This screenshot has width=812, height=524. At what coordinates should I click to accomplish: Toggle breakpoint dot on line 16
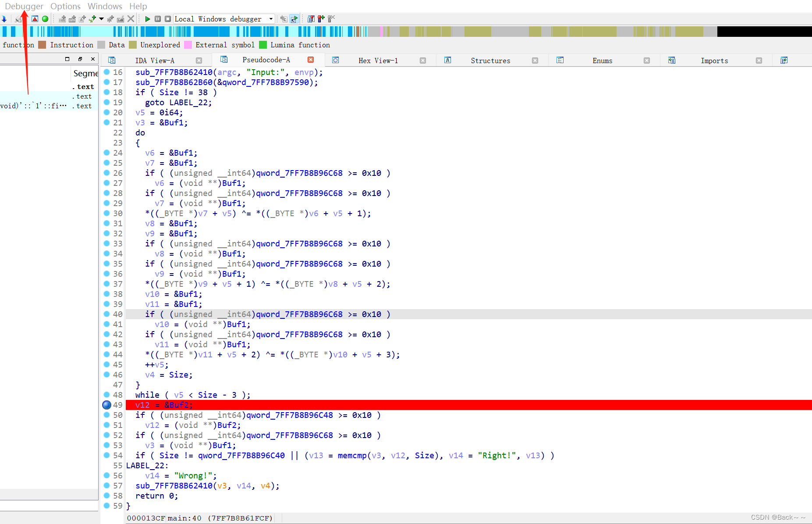pyautogui.click(x=106, y=72)
